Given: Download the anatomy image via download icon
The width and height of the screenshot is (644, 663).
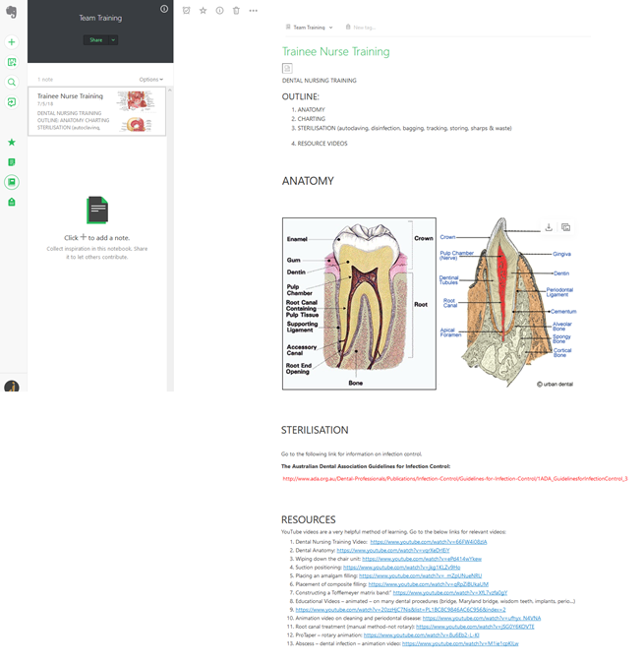Looking at the screenshot, I should coord(549,227).
